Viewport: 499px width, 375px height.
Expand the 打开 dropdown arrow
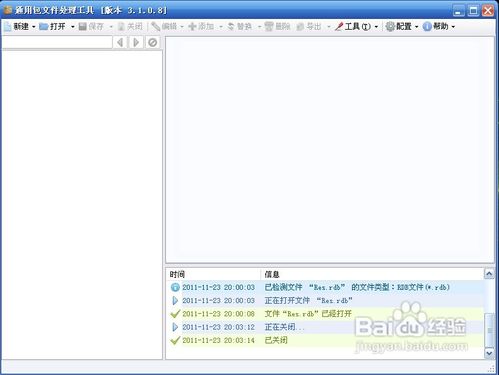72,27
